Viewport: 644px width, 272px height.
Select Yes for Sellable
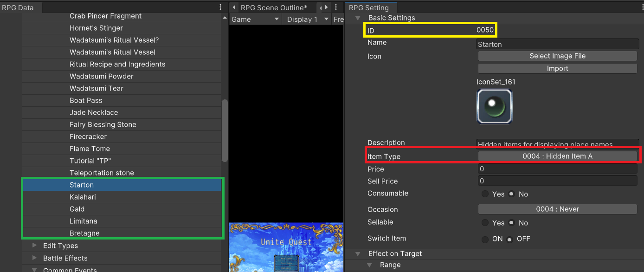(x=485, y=223)
